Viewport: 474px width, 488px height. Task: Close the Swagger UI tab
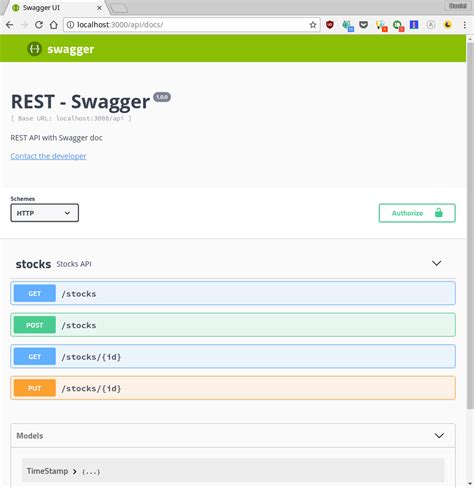pyautogui.click(x=99, y=8)
